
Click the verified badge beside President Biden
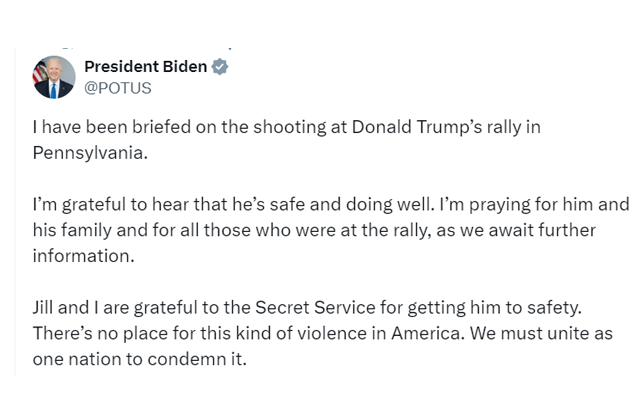(220, 67)
